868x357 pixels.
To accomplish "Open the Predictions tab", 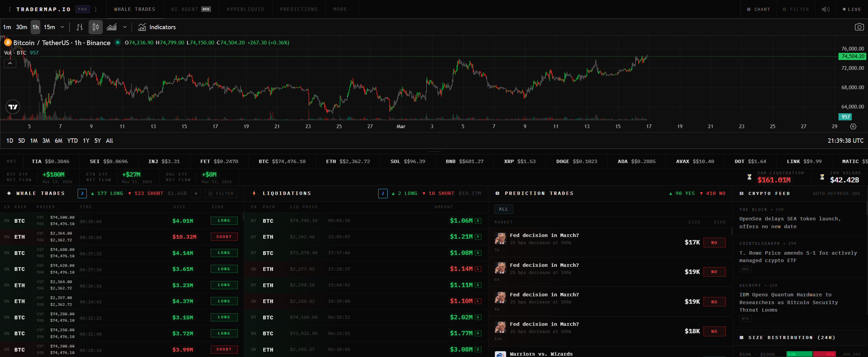I will 298,9.
